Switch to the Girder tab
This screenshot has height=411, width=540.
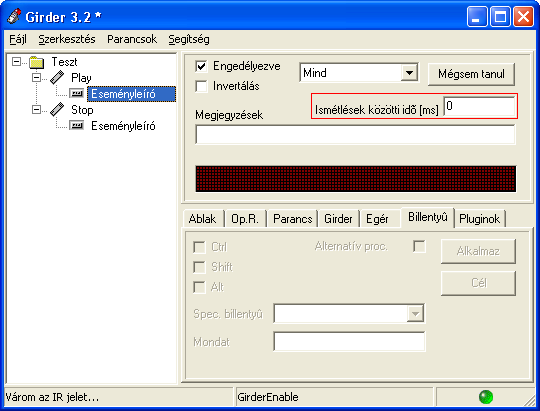(x=338, y=219)
